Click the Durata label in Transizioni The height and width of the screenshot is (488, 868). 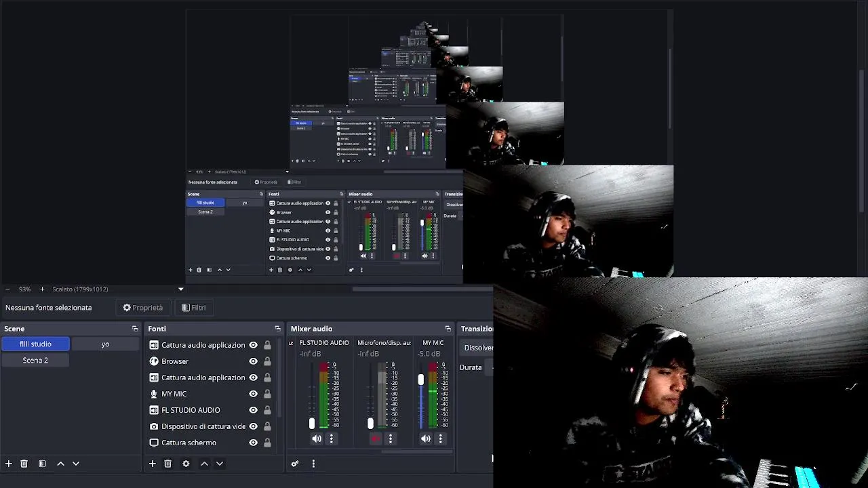click(471, 367)
